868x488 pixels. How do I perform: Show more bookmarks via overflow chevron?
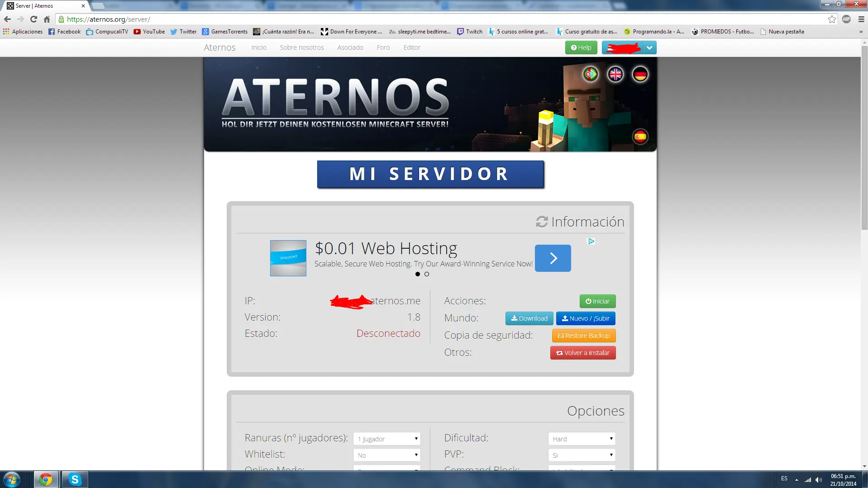pyautogui.click(x=861, y=32)
